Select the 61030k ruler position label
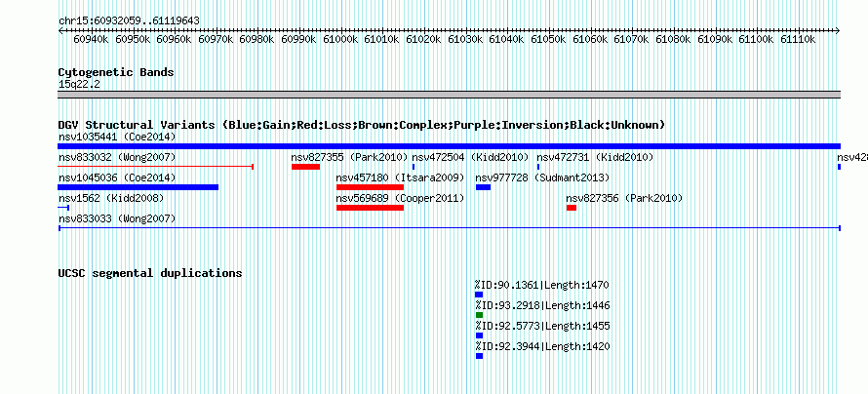This screenshot has width=868, height=394. 466,40
